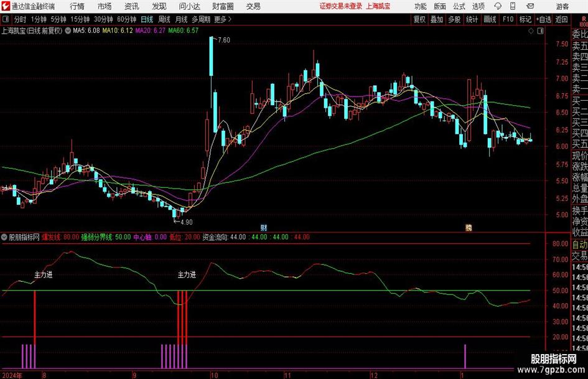This screenshot has width=588, height=379.
Task: Select the 周线 weekly period
Action: click(x=164, y=19)
